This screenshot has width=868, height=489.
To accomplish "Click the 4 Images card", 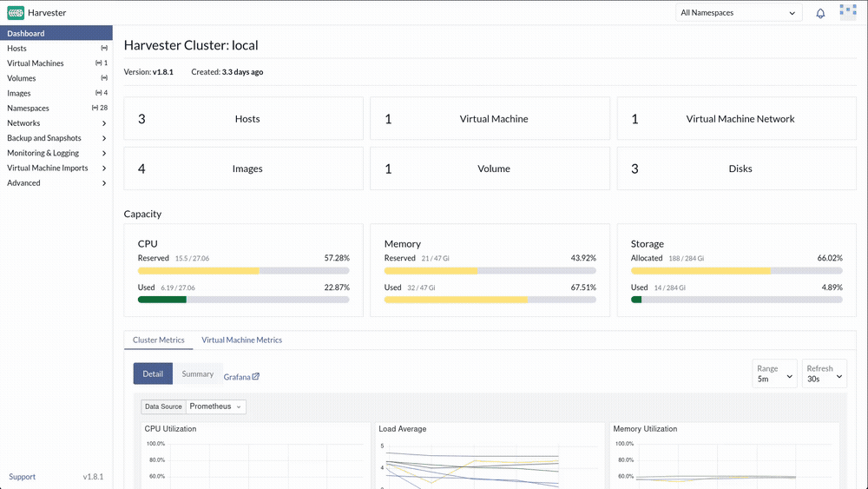I will (x=244, y=169).
